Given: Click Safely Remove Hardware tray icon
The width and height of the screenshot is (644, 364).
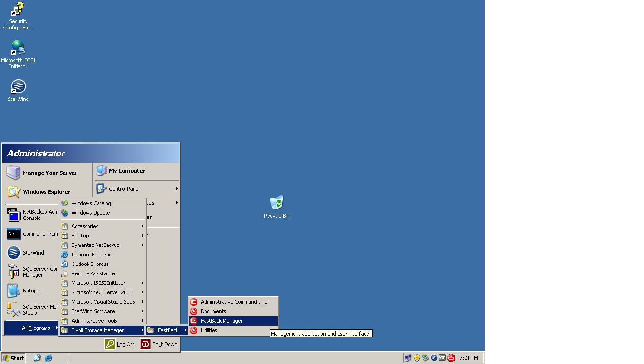Looking at the screenshot, I should 425,358.
